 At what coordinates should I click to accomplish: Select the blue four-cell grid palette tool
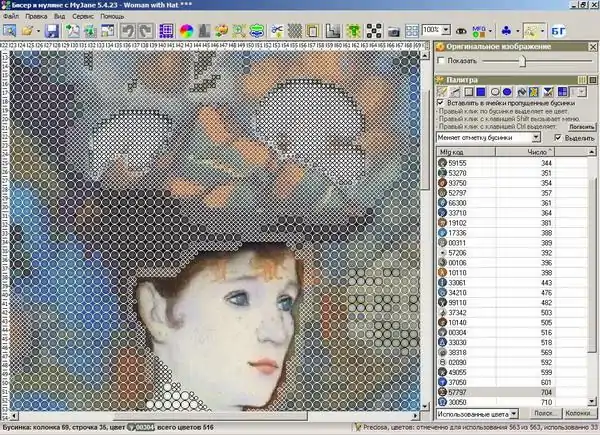(562, 92)
